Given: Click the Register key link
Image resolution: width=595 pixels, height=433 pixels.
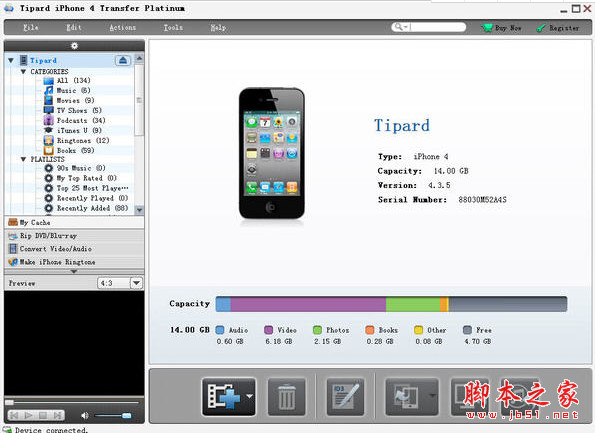Looking at the screenshot, I should coord(558,28).
